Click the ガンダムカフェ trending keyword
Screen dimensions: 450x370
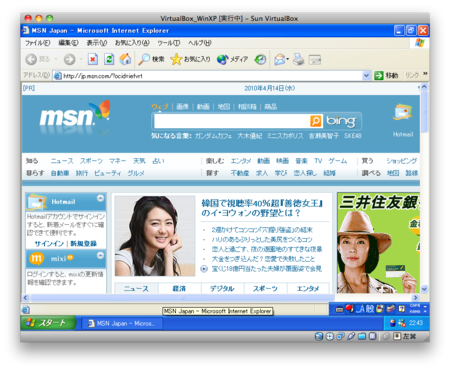(213, 136)
